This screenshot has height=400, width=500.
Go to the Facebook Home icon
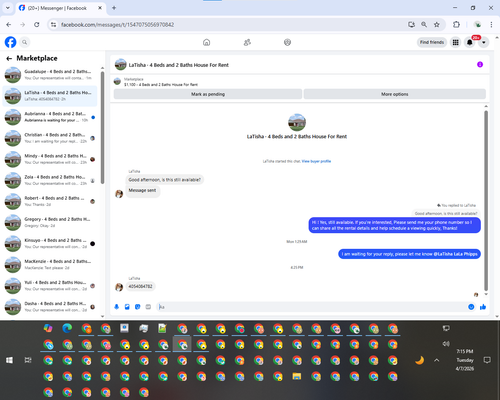click(206, 42)
